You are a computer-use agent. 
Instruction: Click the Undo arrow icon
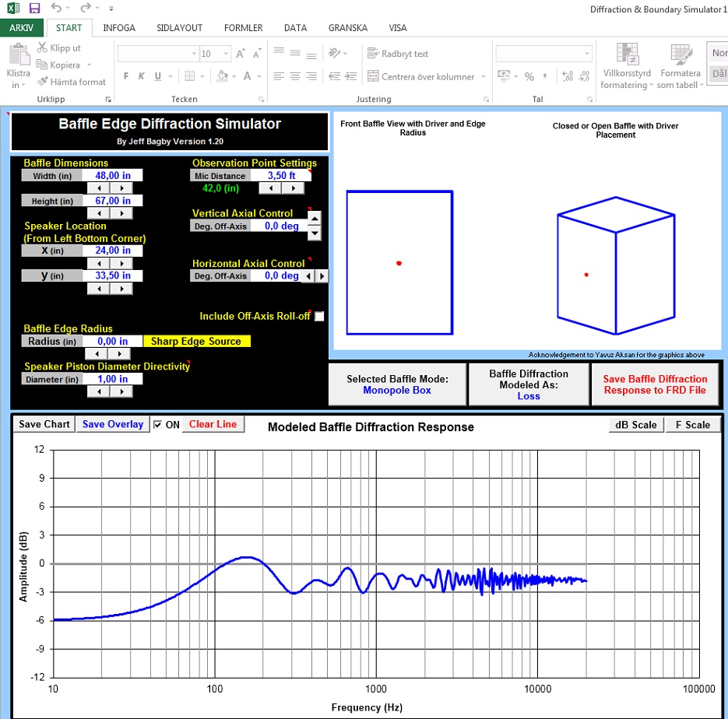tap(56, 8)
